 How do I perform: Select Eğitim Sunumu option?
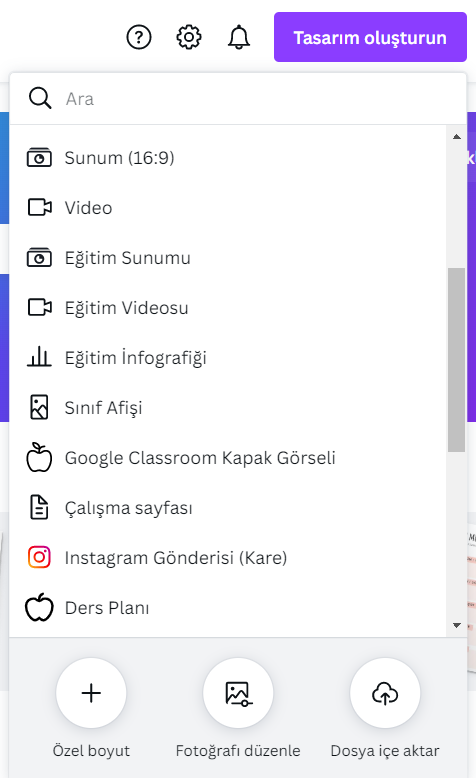click(228, 258)
